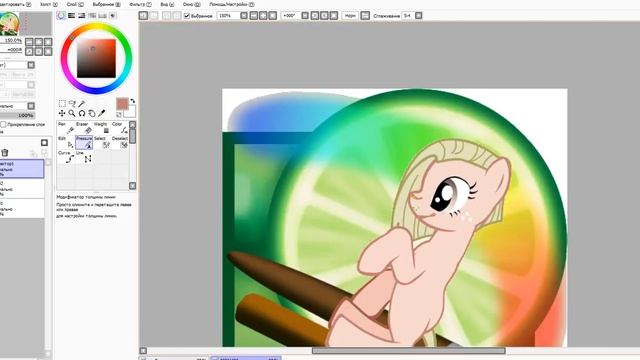Toggle the color wheel panel
This screenshot has height=360, width=640.
coord(61,16)
